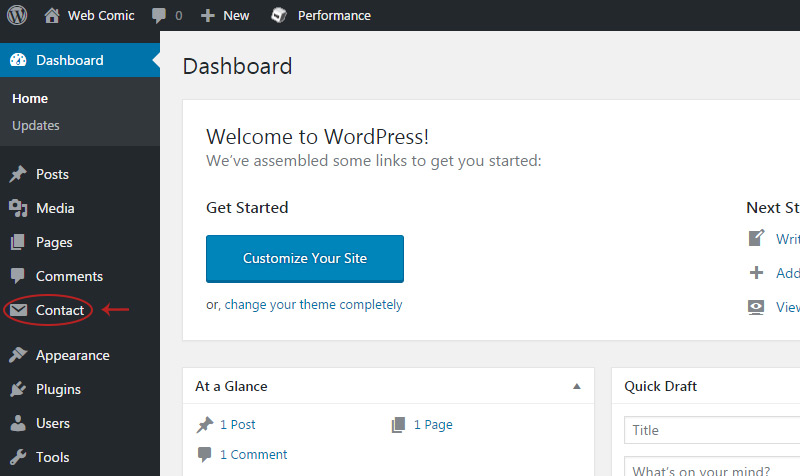Click the plus icon beside New
Screen dimensions: 800x476
click(x=208, y=15)
